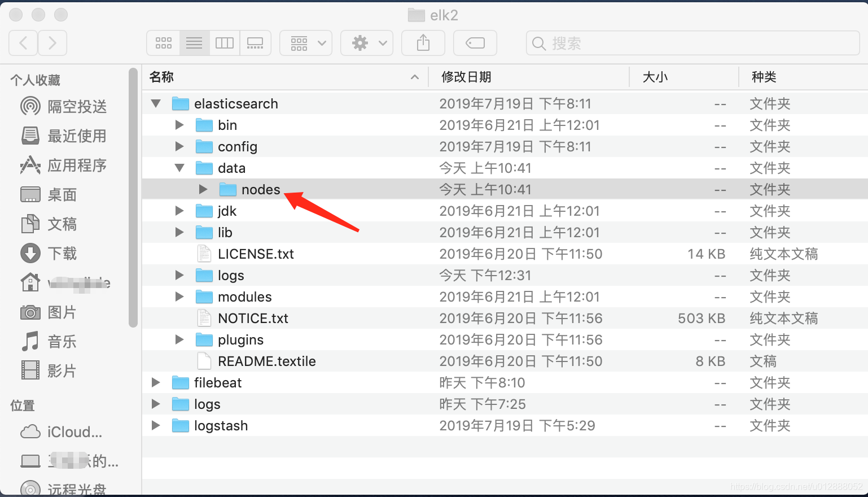Open 远程光盘 in the sidebar

click(x=64, y=489)
